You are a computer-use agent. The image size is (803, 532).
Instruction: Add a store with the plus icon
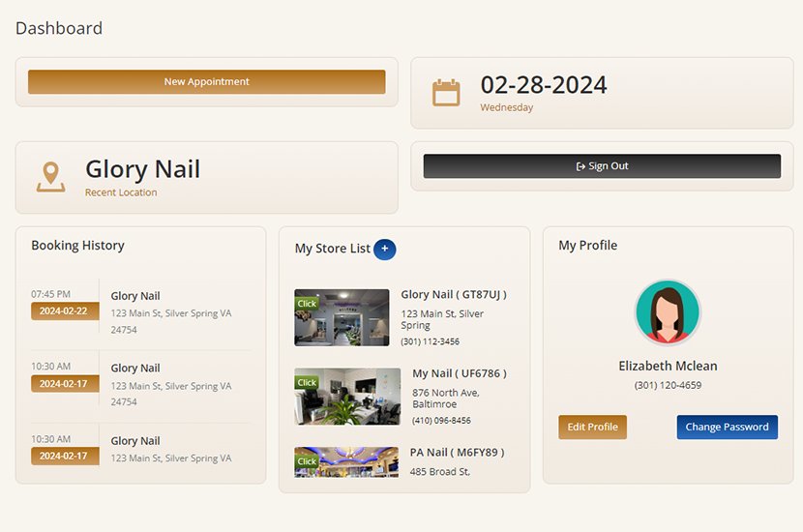pyautogui.click(x=384, y=249)
